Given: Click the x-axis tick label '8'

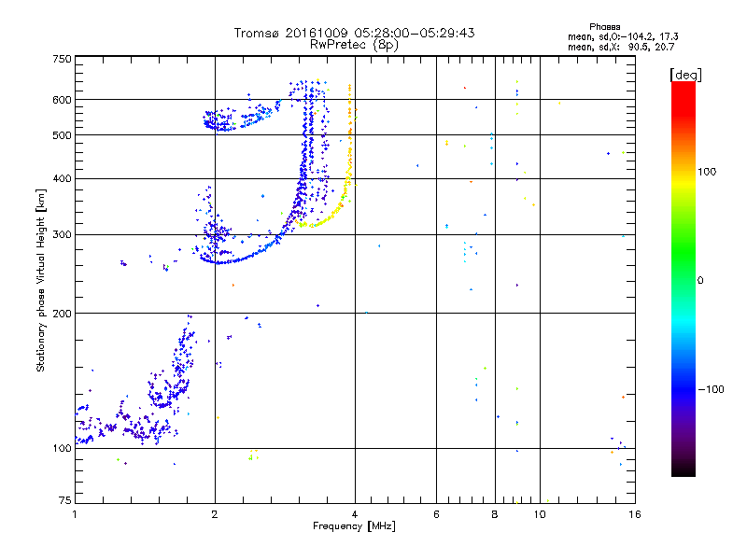Looking at the screenshot, I should pyautogui.click(x=495, y=514).
